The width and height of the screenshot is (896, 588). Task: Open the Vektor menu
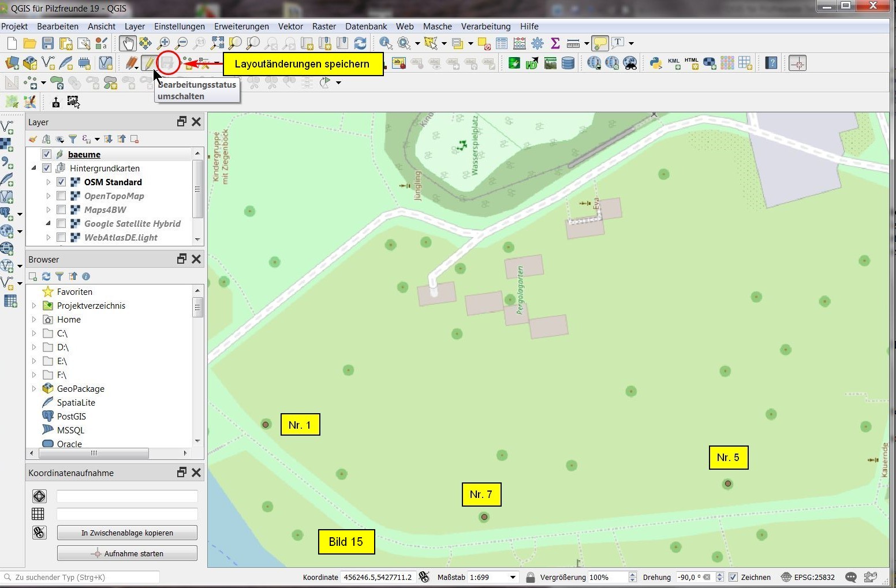(x=290, y=27)
